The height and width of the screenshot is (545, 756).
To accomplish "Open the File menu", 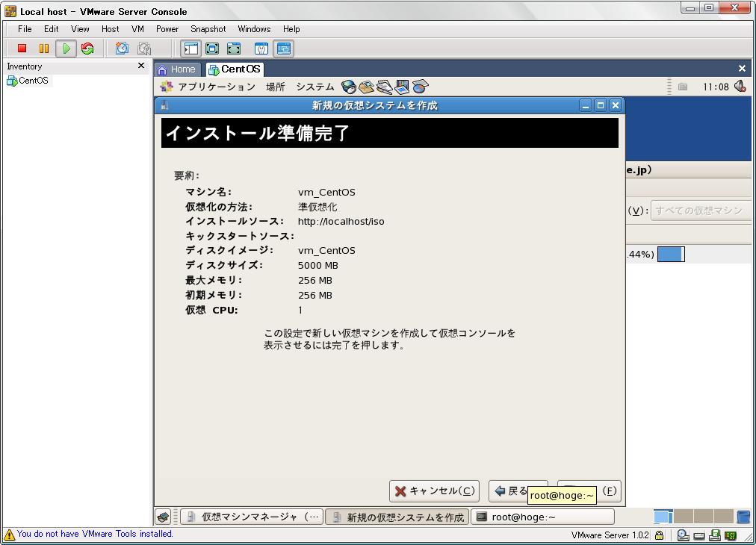I will [x=25, y=29].
